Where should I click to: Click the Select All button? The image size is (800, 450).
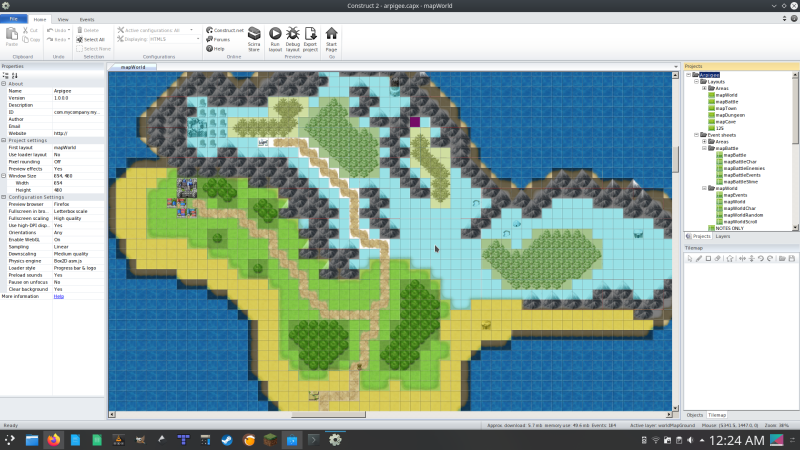coord(91,39)
